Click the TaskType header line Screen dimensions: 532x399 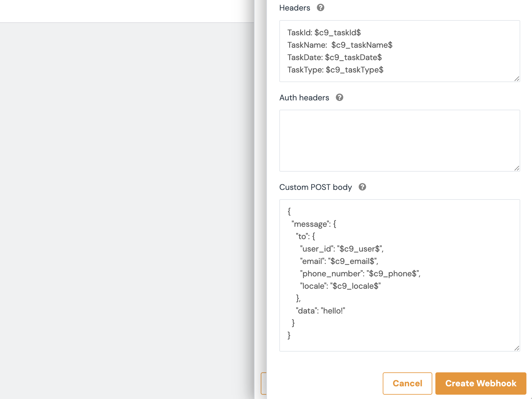[335, 70]
